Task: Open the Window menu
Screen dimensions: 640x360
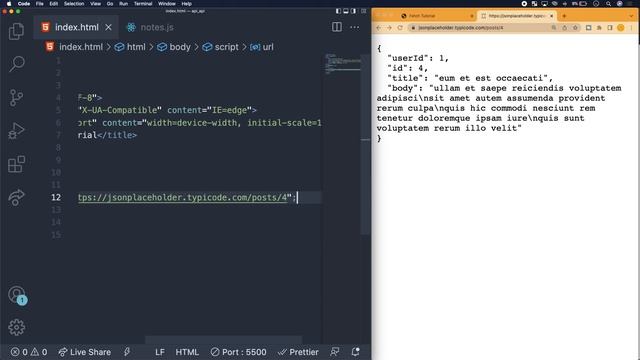Action: (x=167, y=4)
